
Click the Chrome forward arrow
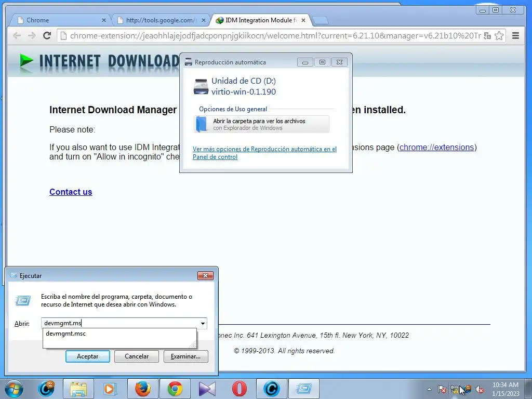[x=32, y=36]
